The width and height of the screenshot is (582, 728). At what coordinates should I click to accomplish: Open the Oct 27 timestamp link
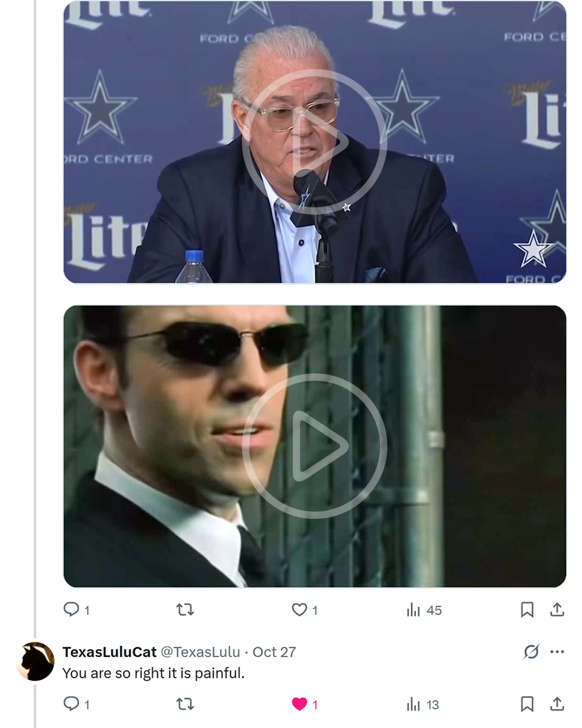[274, 652]
